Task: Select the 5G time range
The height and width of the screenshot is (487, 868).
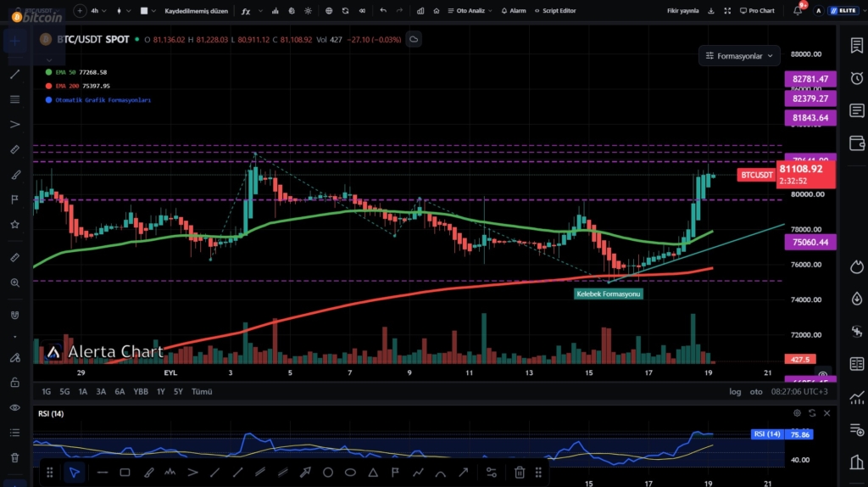Action: click(64, 391)
